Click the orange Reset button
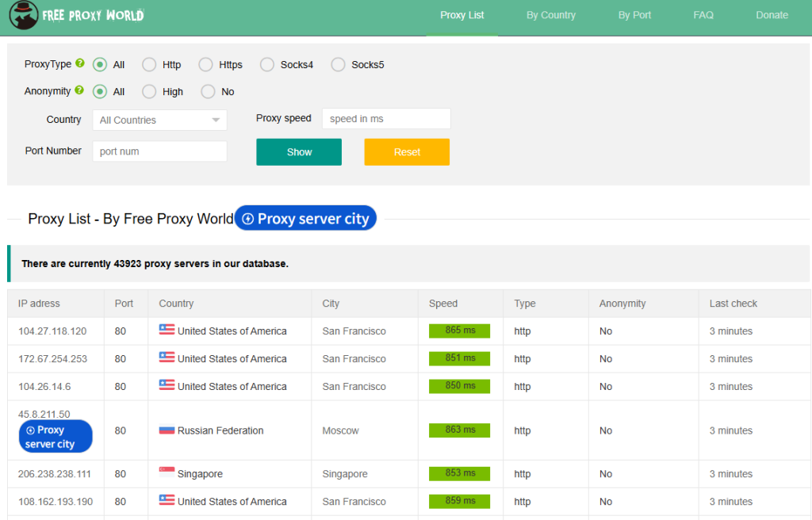Screen dimensions: 812x520 click(407, 151)
